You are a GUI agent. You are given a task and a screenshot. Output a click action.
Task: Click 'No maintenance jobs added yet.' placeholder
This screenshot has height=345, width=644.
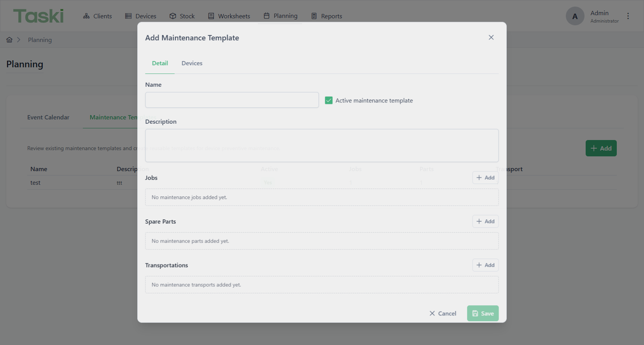[189, 197]
